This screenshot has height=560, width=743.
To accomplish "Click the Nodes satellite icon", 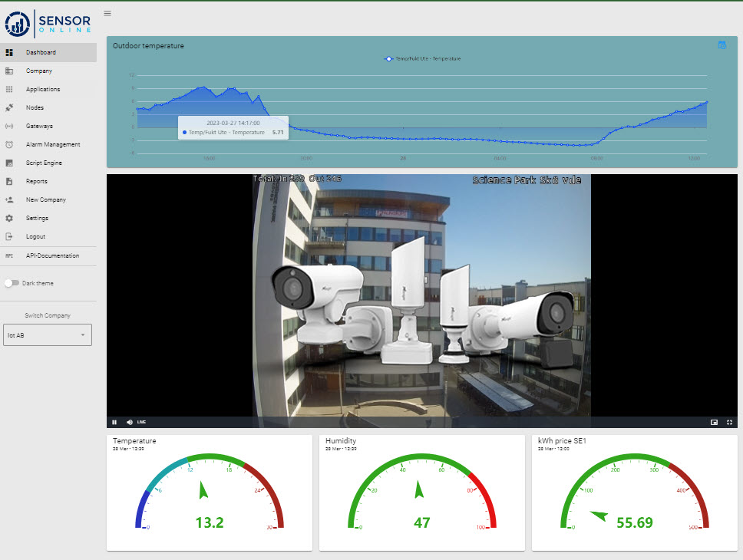I will click(x=9, y=107).
